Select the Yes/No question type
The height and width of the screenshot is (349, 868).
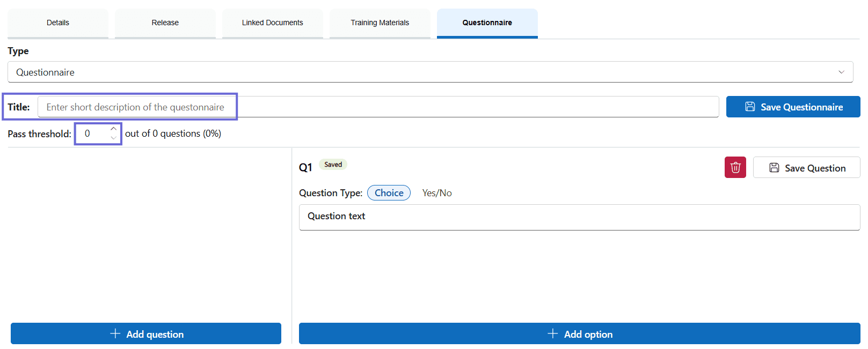pos(437,192)
